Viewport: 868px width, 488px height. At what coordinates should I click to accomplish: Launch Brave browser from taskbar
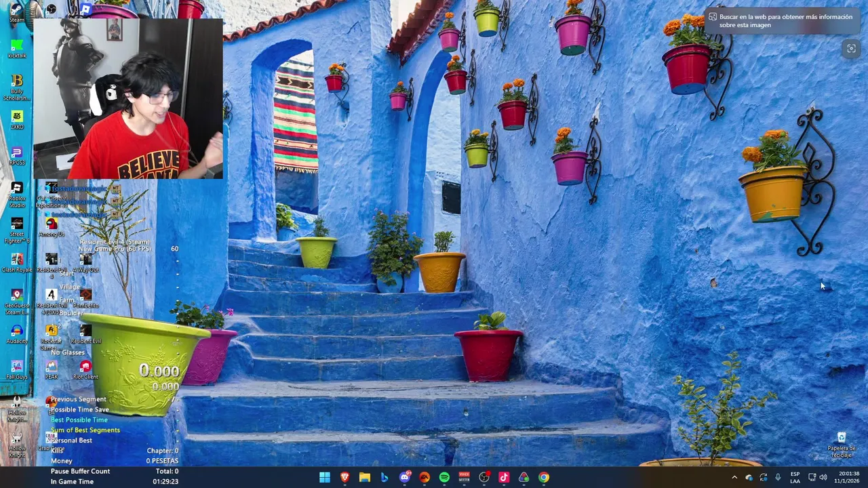click(344, 477)
